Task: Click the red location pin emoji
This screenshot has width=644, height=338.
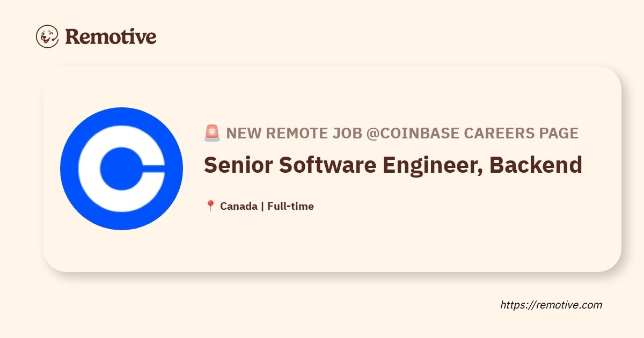Action: click(210, 206)
